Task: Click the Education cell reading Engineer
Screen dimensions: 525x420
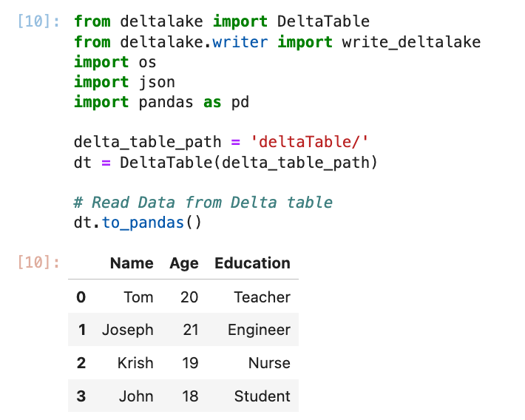Action: tap(259, 330)
